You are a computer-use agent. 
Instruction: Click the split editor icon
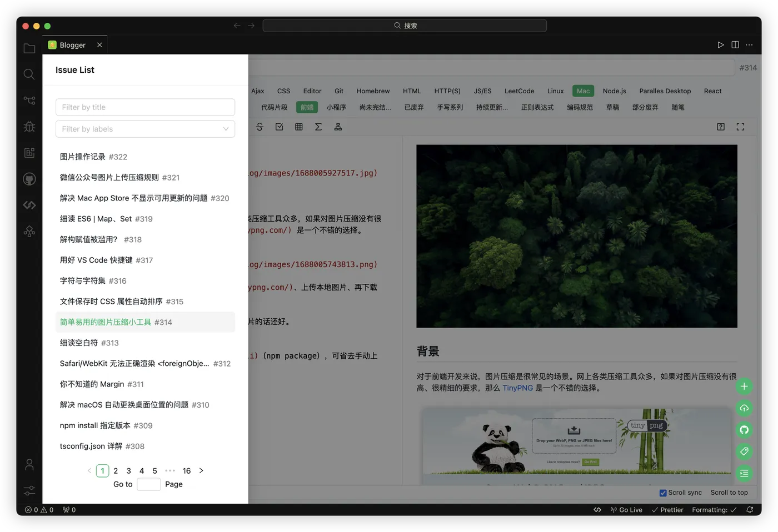[x=735, y=45]
